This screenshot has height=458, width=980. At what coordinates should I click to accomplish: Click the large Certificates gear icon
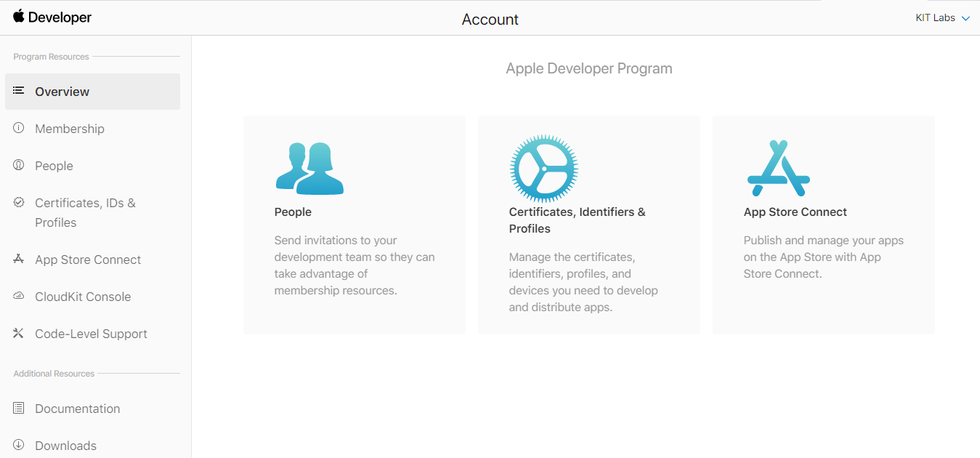click(544, 169)
